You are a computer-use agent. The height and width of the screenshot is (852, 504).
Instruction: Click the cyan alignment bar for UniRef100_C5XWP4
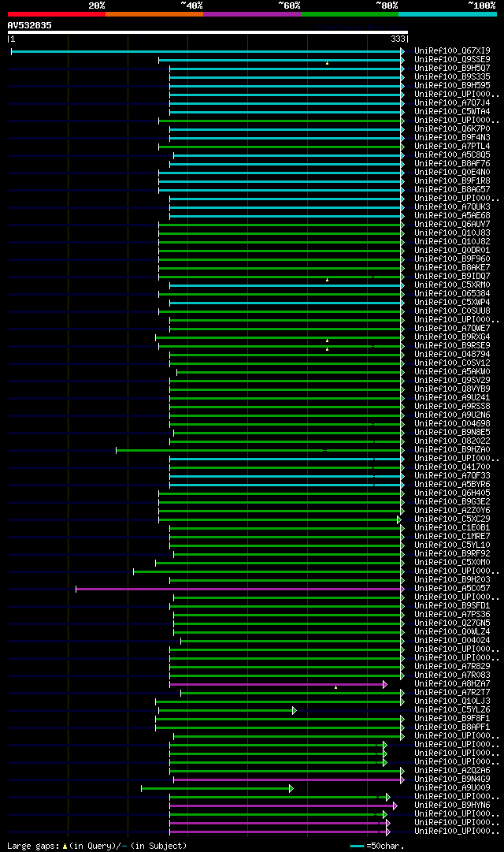(x=287, y=303)
